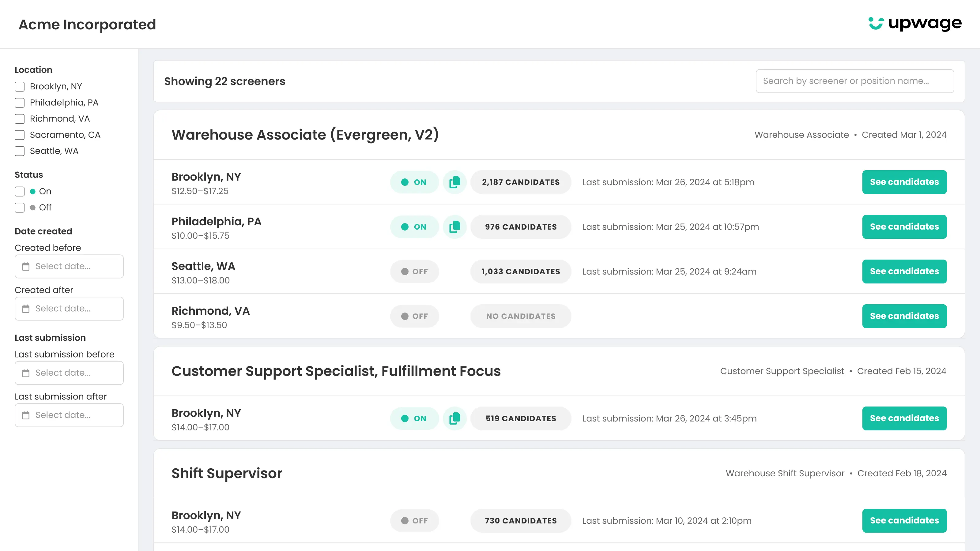Screen dimensions: 980x551
Task: See candidates for Shift Supervisor Brooklyn
Action: 904,521
